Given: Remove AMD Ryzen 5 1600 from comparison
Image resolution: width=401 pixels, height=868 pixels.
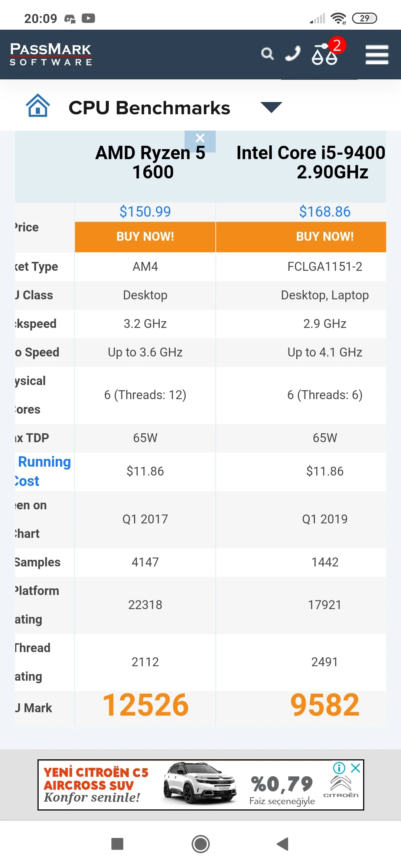Looking at the screenshot, I should pyautogui.click(x=200, y=139).
